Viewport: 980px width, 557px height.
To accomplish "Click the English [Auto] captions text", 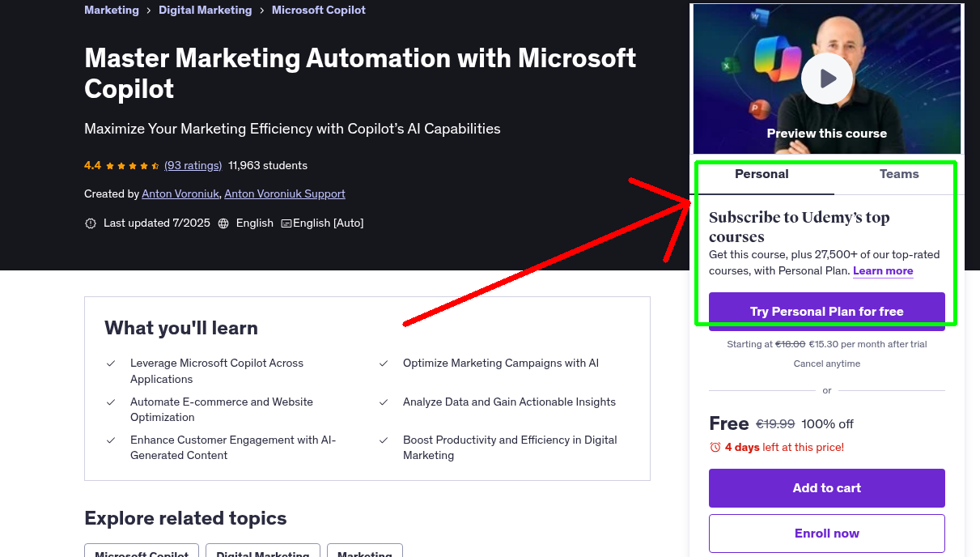I will [329, 223].
